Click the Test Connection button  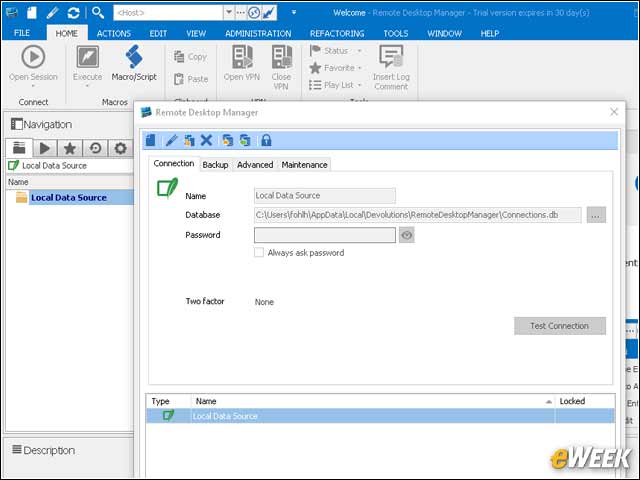click(x=560, y=326)
